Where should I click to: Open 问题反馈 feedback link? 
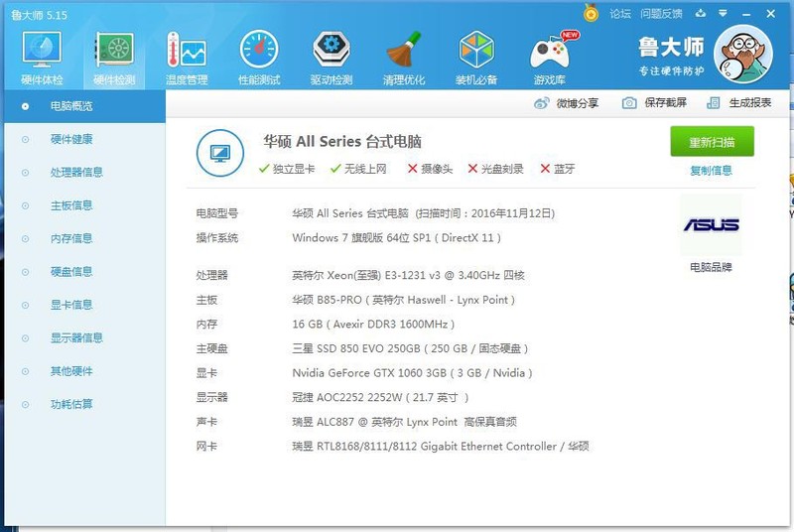[661, 14]
